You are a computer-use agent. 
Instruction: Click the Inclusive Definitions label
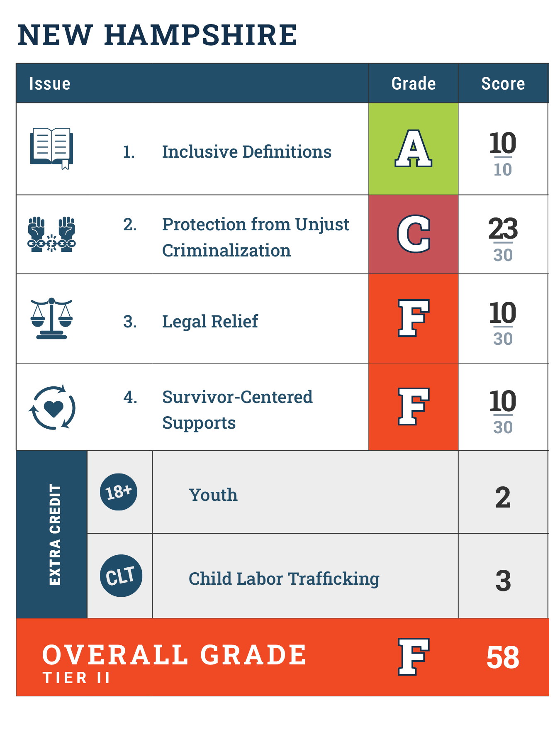coord(246,152)
